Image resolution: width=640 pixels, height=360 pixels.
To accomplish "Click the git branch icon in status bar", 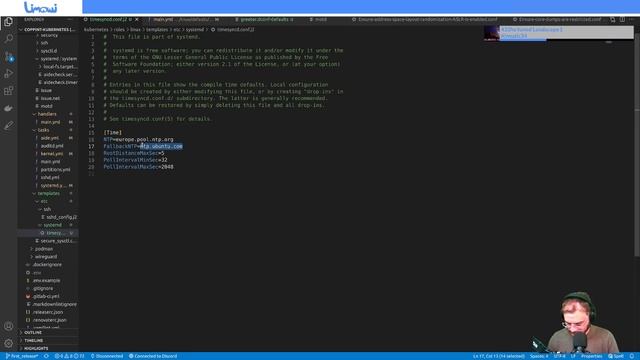I will click(x=8, y=356).
